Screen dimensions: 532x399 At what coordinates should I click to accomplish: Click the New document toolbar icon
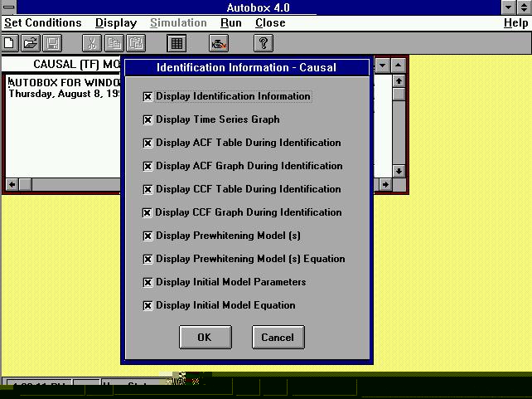(9, 43)
